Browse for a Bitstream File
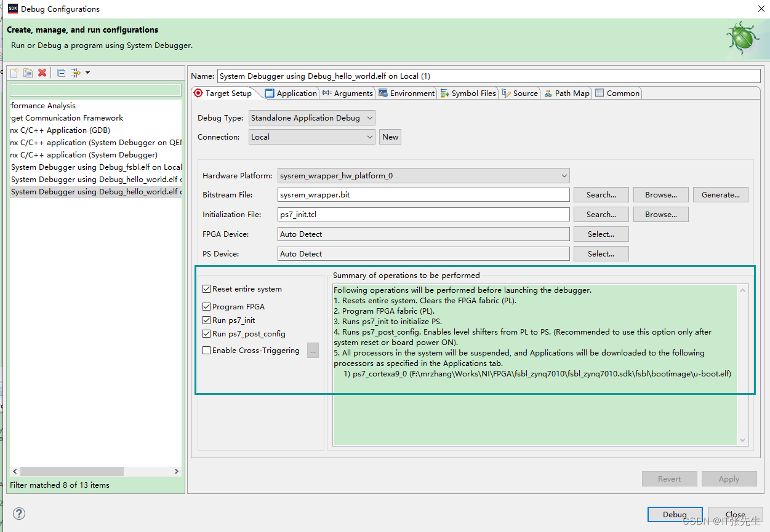This screenshot has height=532, width=770. click(661, 195)
